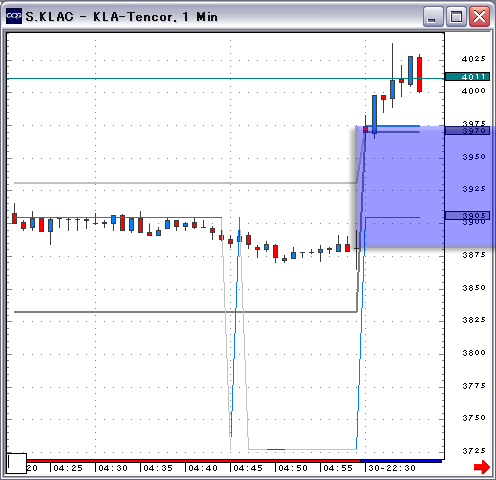Click the 3725 price axis label
The height and width of the screenshot is (480, 496).
473,451
